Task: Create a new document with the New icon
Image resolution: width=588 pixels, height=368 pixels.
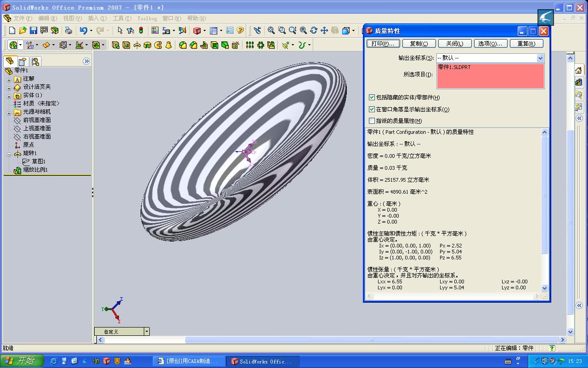Action: click(12, 30)
